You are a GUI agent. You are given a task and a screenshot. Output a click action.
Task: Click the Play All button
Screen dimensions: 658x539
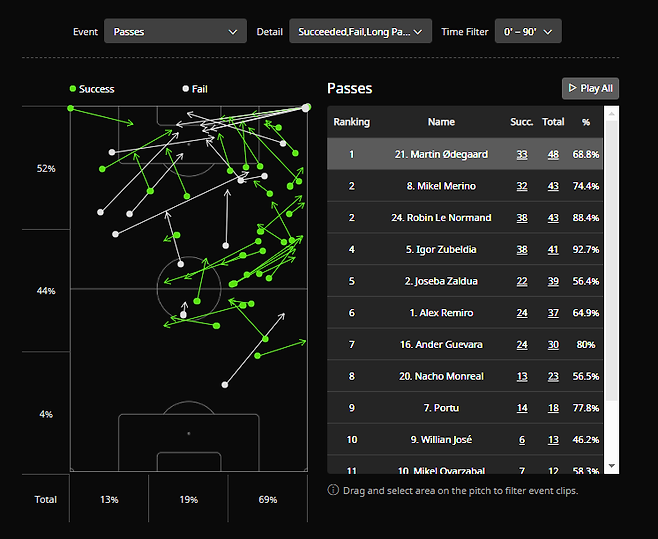590,88
